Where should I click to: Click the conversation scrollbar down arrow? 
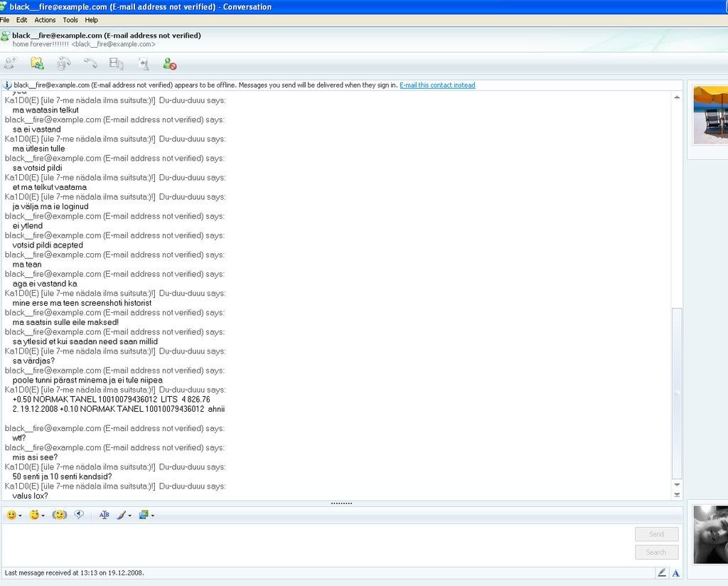(677, 485)
